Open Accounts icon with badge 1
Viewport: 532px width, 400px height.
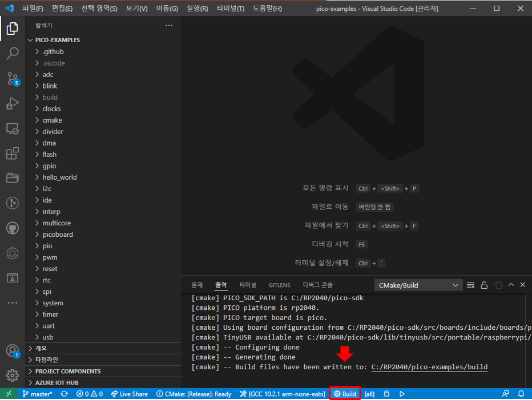[13, 351]
